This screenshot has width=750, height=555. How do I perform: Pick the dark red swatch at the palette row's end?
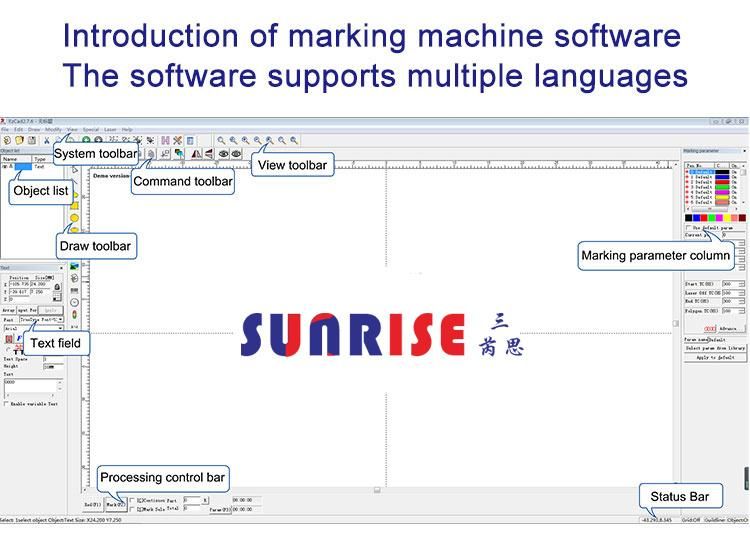(x=742, y=218)
